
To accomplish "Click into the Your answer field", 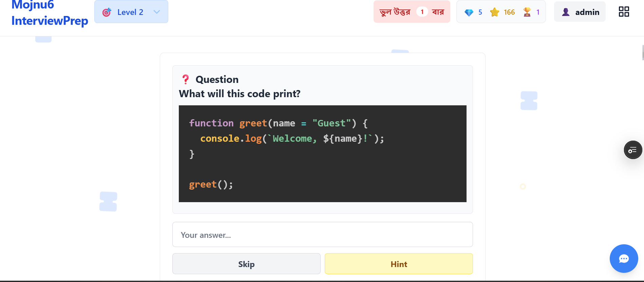I will click(x=322, y=235).
